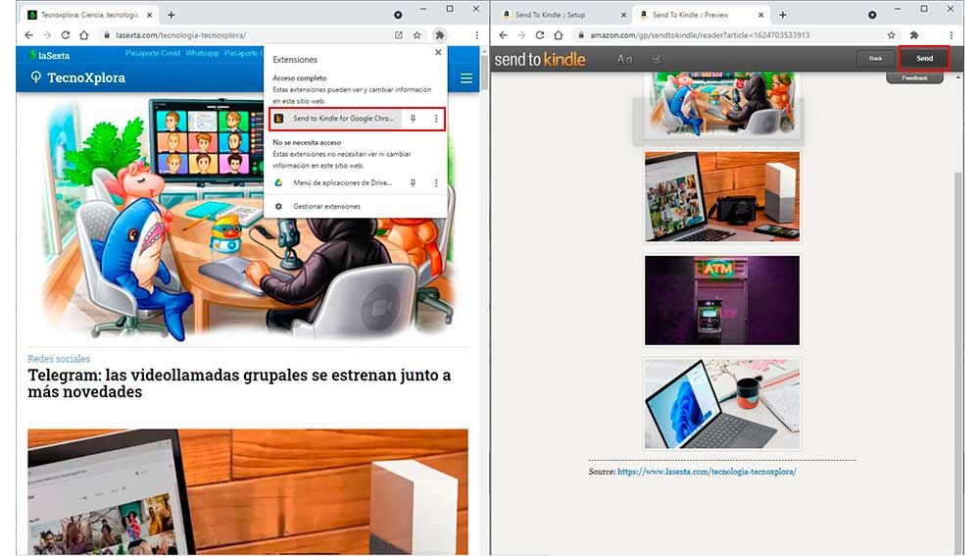
Task: Go back in the laSexta window
Action: tap(28, 35)
